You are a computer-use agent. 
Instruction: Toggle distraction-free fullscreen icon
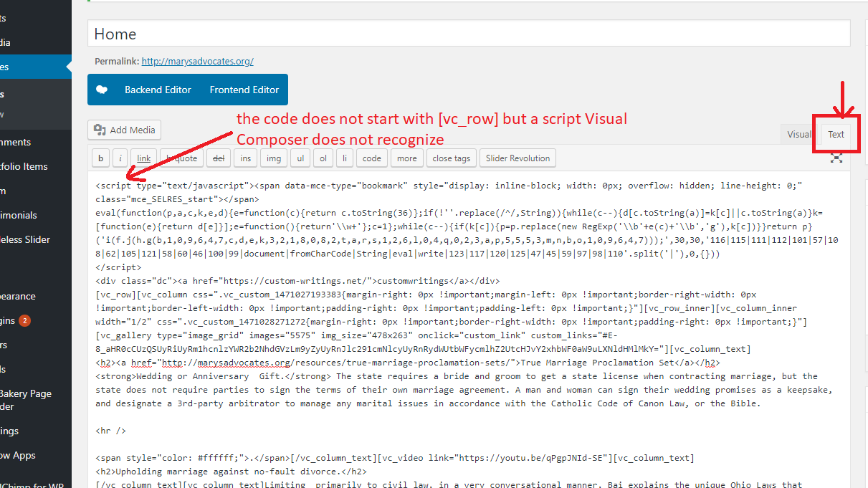[x=836, y=158]
